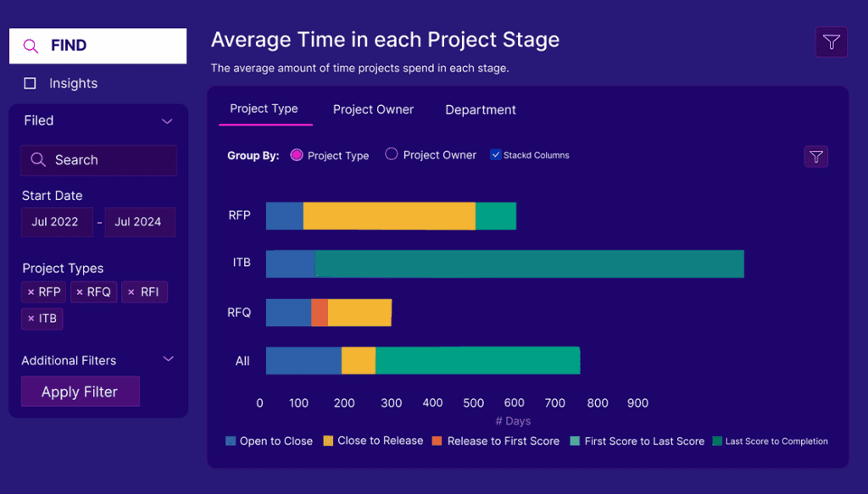Remove the ITB project type tag
Viewport: 868px width, 494px height.
click(x=31, y=319)
